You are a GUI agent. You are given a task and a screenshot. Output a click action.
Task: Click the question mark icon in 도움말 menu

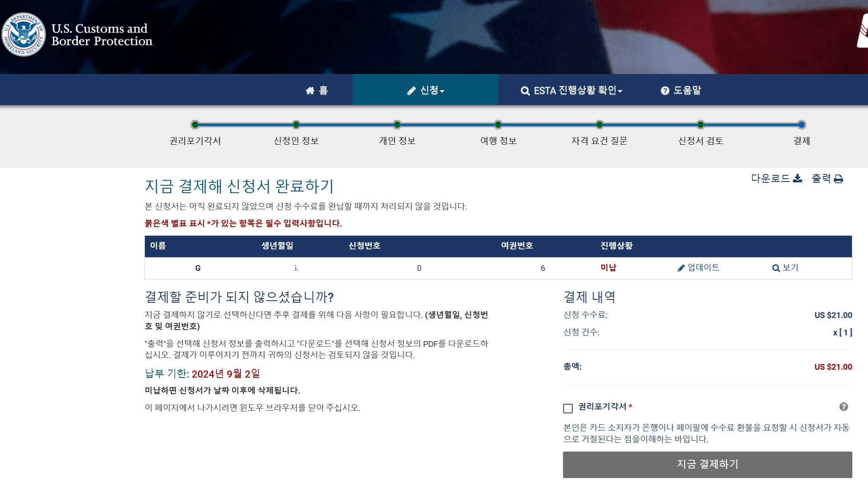[665, 91]
